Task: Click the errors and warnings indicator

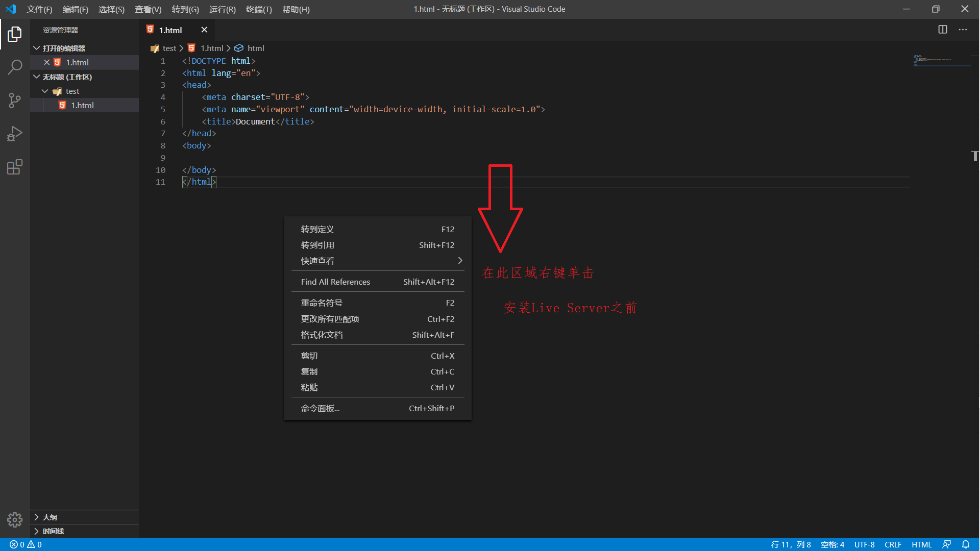Action: [x=24, y=544]
